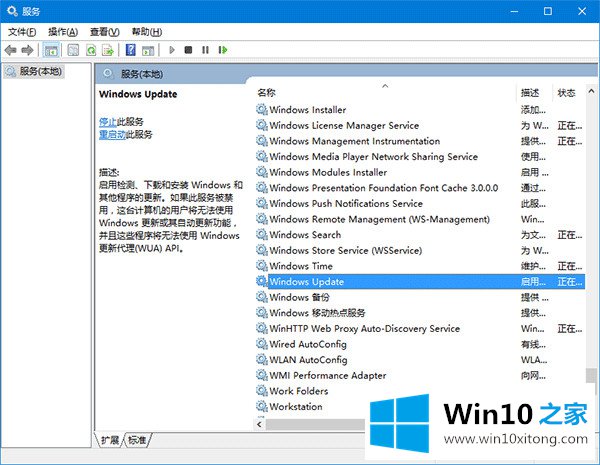Select Windows Remote Management row
This screenshot has height=465, width=600.
coord(420,219)
